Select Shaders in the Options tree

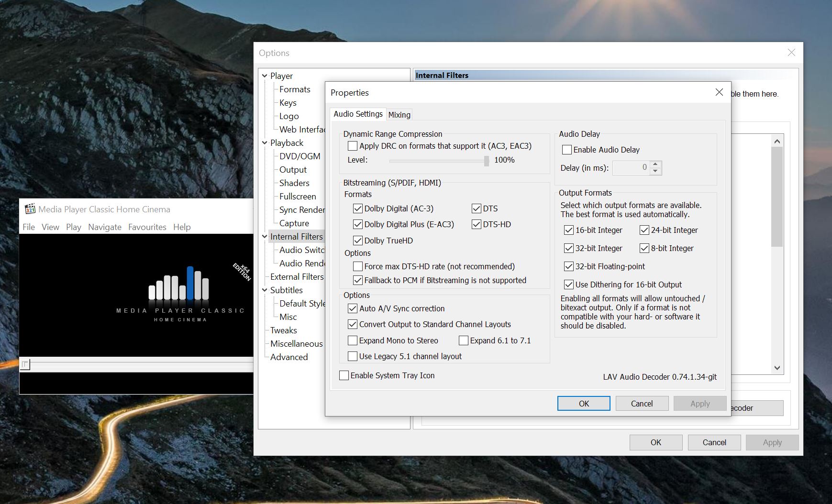pyautogui.click(x=294, y=183)
